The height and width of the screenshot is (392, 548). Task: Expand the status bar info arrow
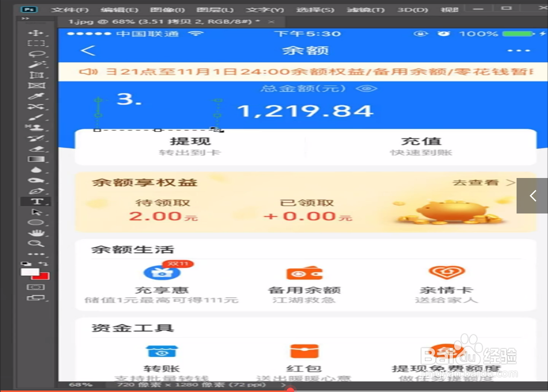coord(283,385)
